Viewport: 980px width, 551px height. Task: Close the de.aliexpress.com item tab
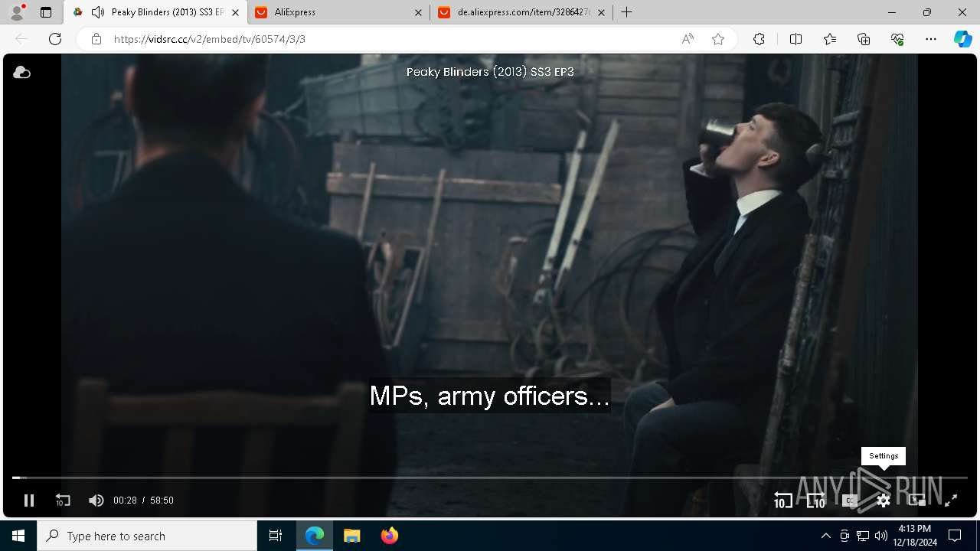[601, 12]
